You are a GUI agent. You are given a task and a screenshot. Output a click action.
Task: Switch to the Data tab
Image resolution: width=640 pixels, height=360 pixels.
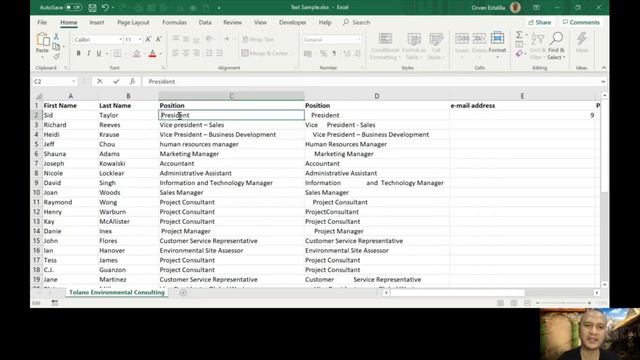205,22
